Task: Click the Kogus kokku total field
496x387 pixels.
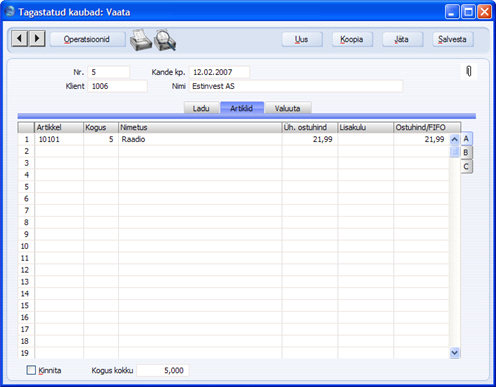Action: pyautogui.click(x=163, y=370)
